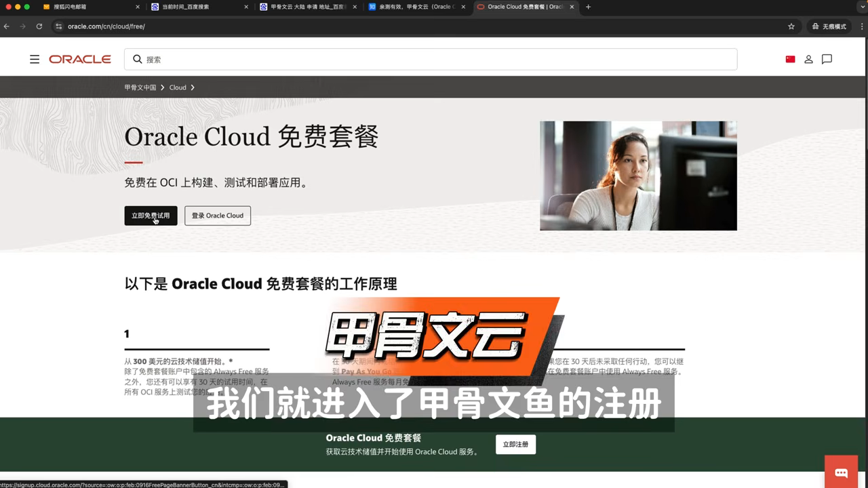Image resolution: width=868 pixels, height=488 pixels.
Task: Click the 立即注册 button in banner
Action: click(515, 445)
